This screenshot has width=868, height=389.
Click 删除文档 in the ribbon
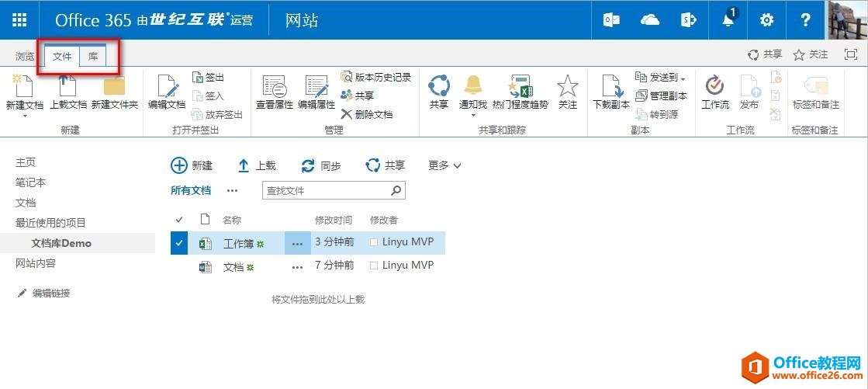coord(366,114)
